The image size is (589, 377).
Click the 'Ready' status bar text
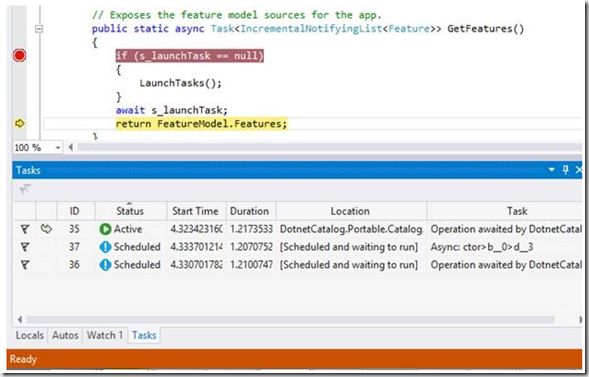point(23,359)
